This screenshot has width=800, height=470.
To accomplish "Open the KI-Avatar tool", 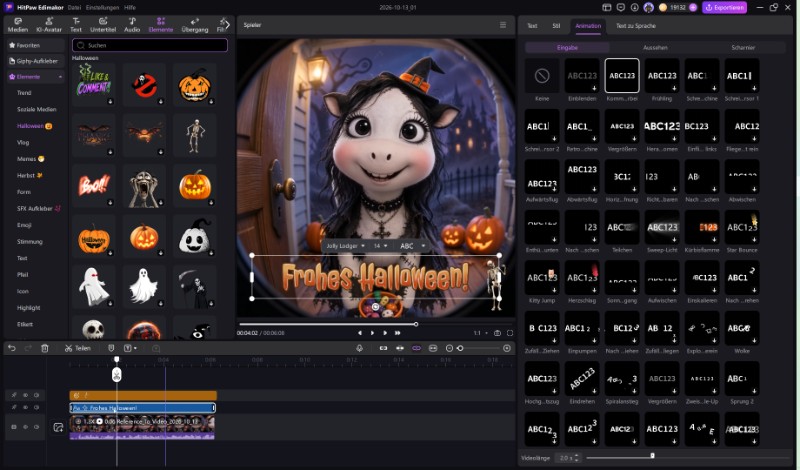I will coord(49,25).
